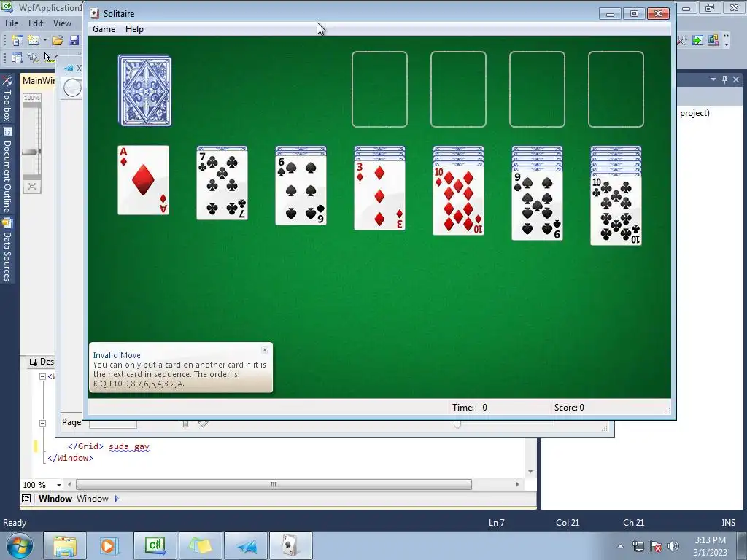The height and width of the screenshot is (560, 747).
Task: Select the 6 of Spades card
Action: [301, 190]
